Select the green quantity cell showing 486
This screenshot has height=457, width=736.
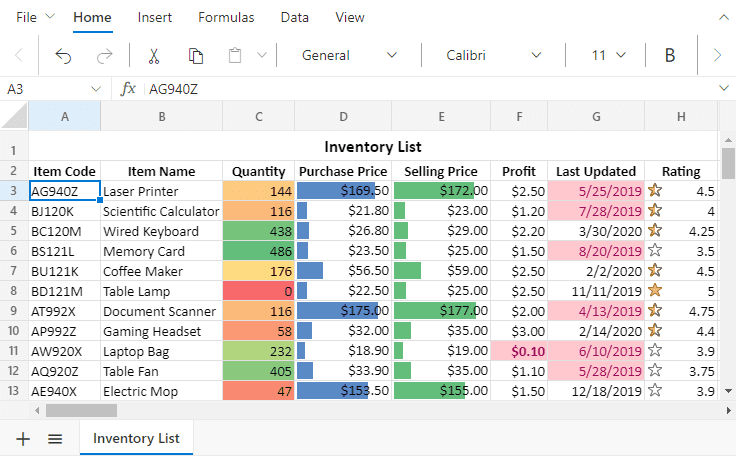[x=259, y=251]
